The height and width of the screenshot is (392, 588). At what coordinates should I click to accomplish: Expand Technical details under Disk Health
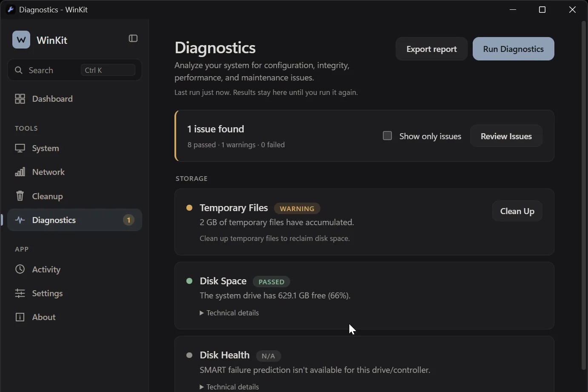coord(229,387)
